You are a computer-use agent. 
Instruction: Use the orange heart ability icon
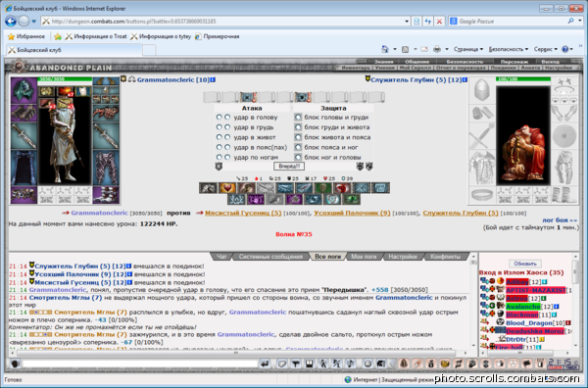pyautogui.click(x=227, y=188)
